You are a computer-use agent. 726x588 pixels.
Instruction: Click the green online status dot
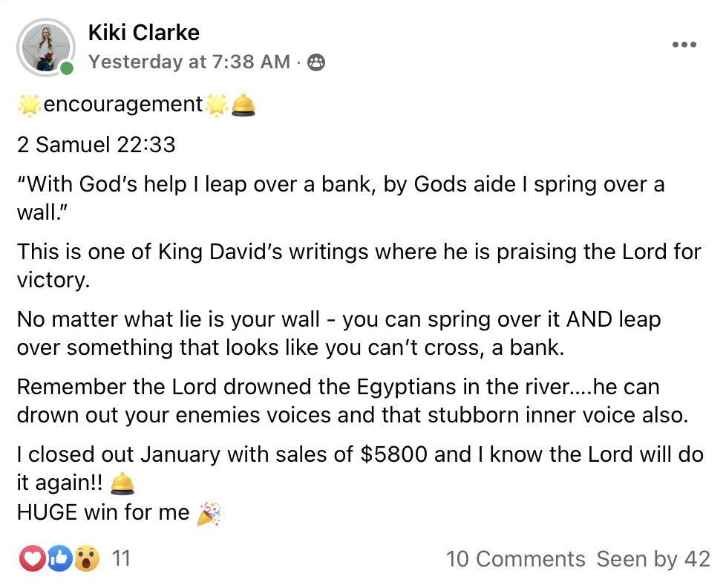(x=68, y=69)
